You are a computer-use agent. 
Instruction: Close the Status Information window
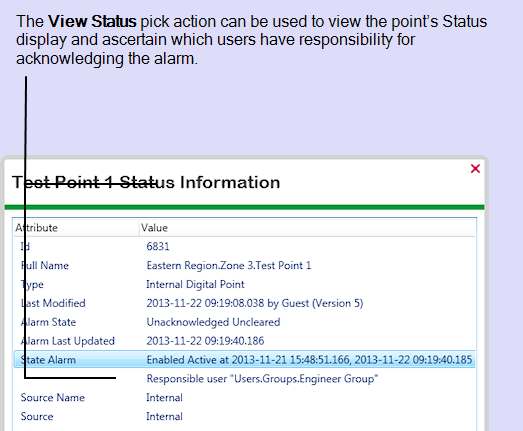point(475,168)
